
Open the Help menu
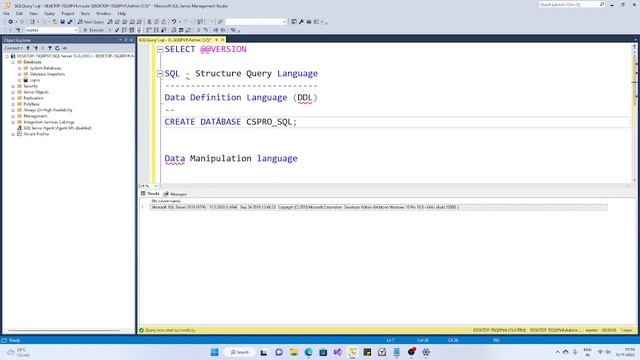pyautogui.click(x=122, y=13)
